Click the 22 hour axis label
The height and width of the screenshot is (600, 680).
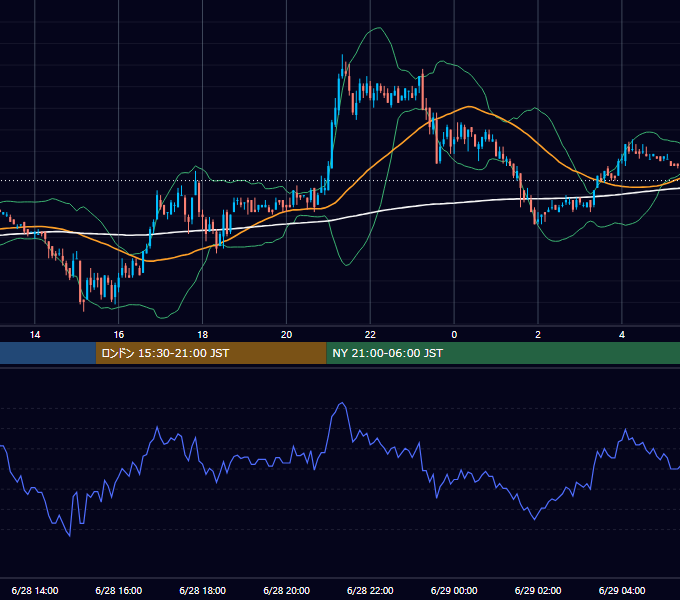click(370, 335)
